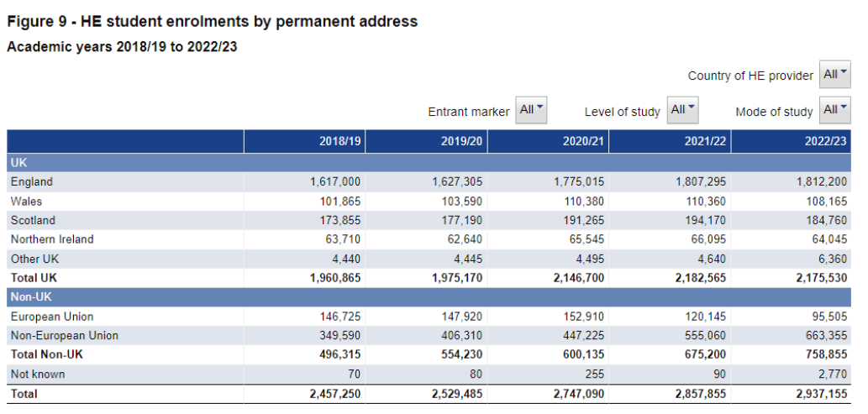Select the 2019/20 column header

pos(462,142)
